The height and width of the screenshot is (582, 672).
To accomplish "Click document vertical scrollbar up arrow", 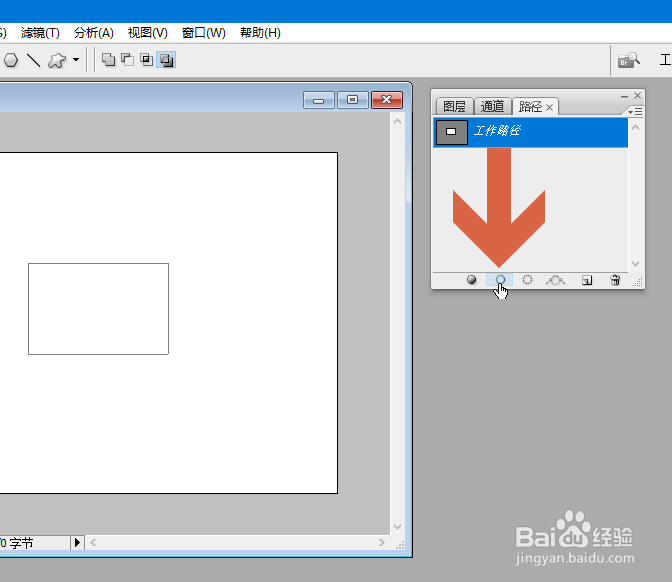I will [x=397, y=122].
